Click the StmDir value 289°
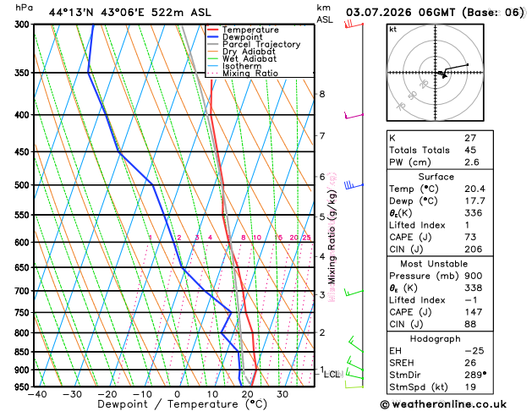This screenshot has width=532, height=411. point(475,375)
